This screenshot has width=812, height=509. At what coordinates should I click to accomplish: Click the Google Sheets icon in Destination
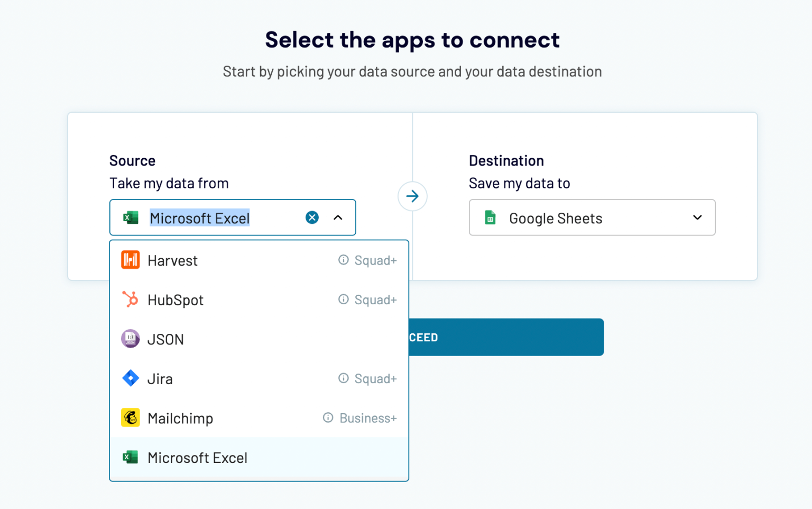(490, 217)
